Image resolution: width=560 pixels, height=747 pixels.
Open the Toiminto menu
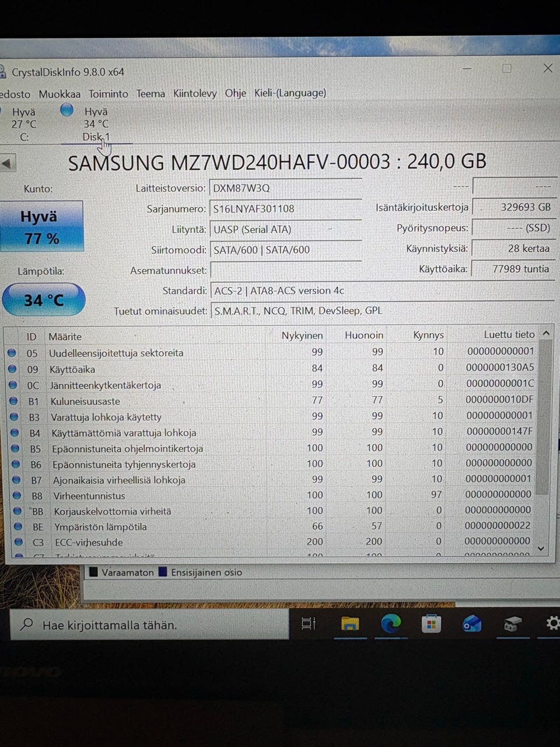(108, 93)
